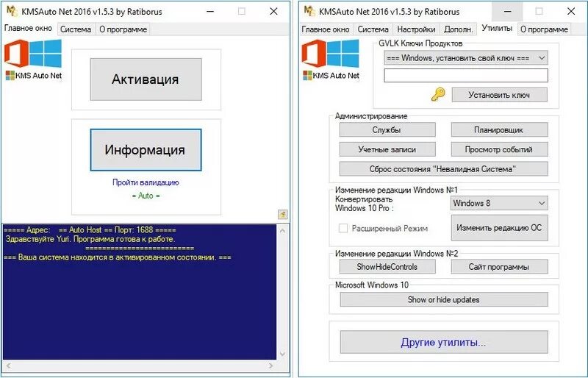
Task: Open О программе tab in right window
Action: pyautogui.click(x=544, y=29)
